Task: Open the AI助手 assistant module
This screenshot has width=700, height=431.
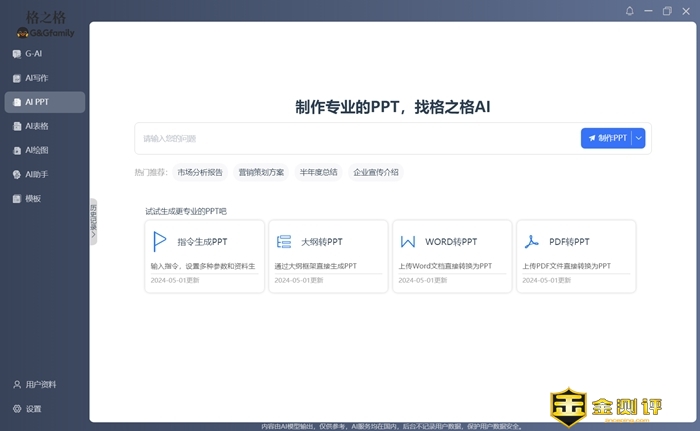Action: [36, 174]
